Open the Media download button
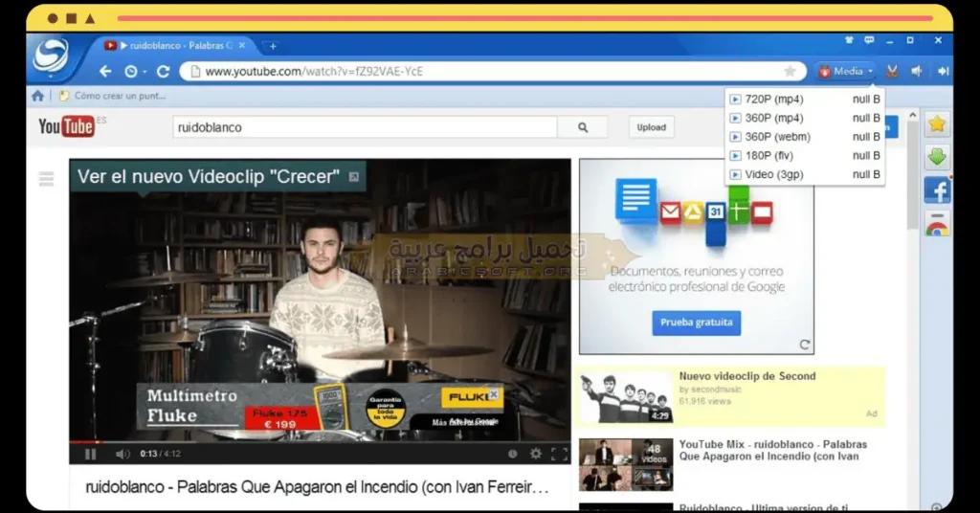Viewport: 980px width, 513px height. point(846,71)
